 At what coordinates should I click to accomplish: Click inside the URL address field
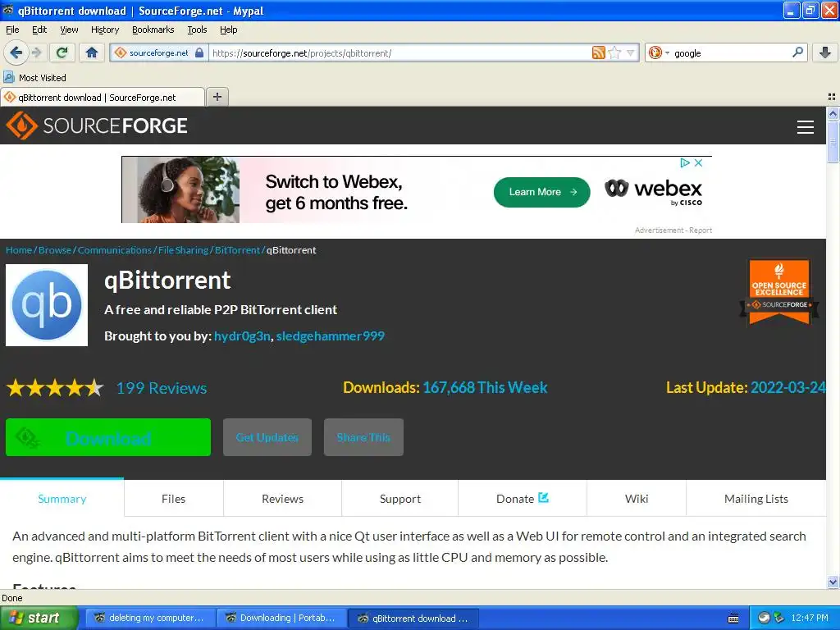[x=399, y=52]
